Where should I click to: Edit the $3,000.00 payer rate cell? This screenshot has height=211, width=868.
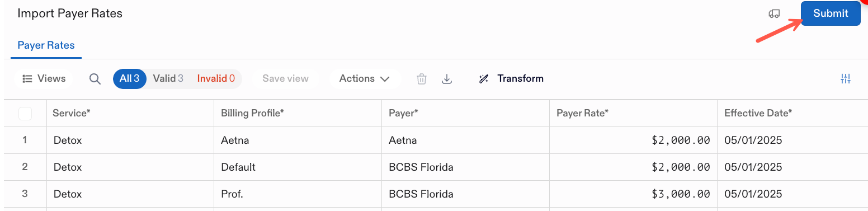click(633, 194)
